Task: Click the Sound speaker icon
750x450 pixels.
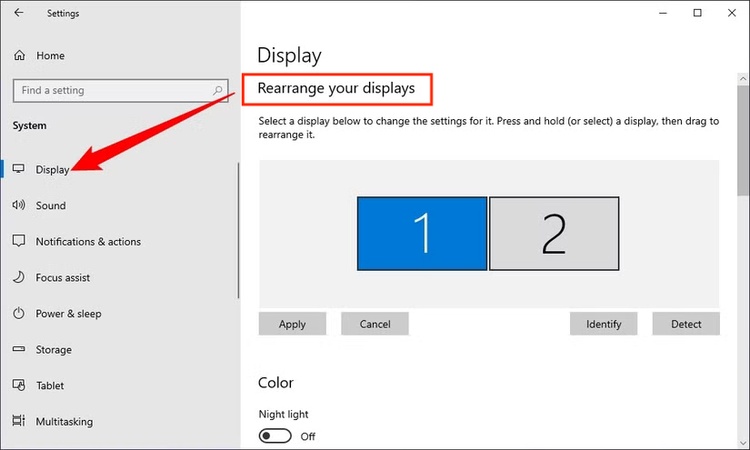Action: point(19,205)
